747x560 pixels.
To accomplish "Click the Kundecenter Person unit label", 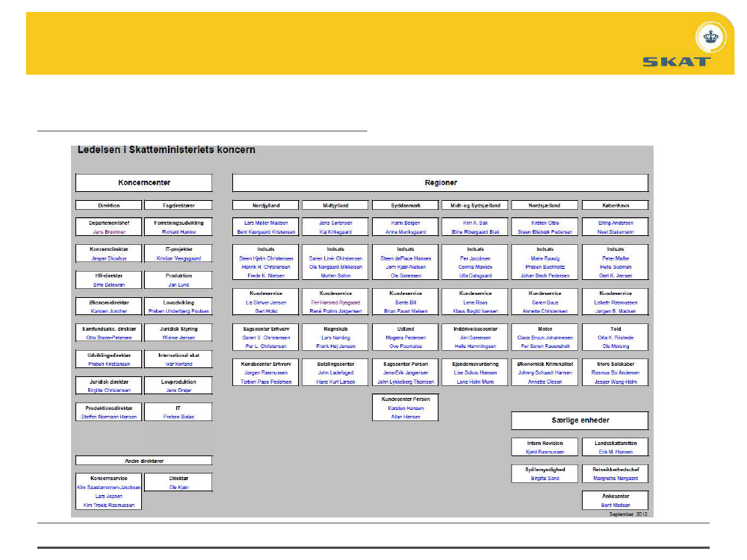I will pos(406,399).
